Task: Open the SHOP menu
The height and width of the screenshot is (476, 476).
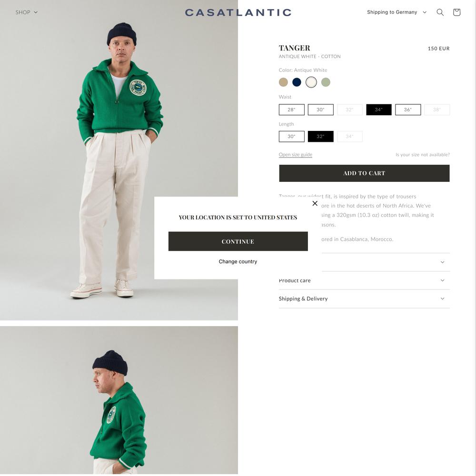Action: tap(26, 12)
